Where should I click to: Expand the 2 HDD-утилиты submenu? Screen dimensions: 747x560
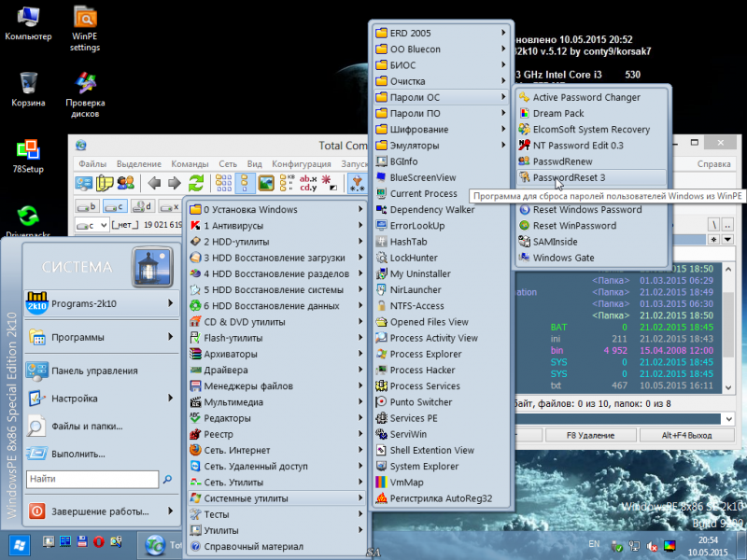pyautogui.click(x=276, y=242)
